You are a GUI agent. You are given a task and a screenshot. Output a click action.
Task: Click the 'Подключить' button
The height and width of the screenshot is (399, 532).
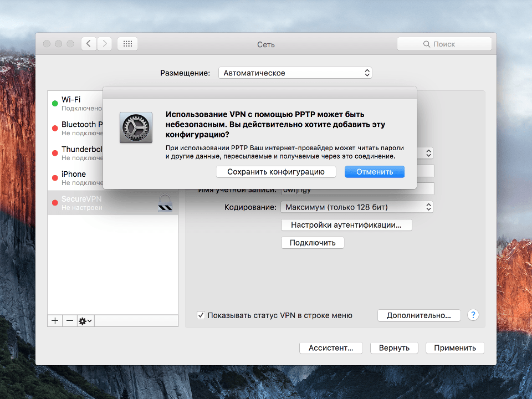click(313, 243)
